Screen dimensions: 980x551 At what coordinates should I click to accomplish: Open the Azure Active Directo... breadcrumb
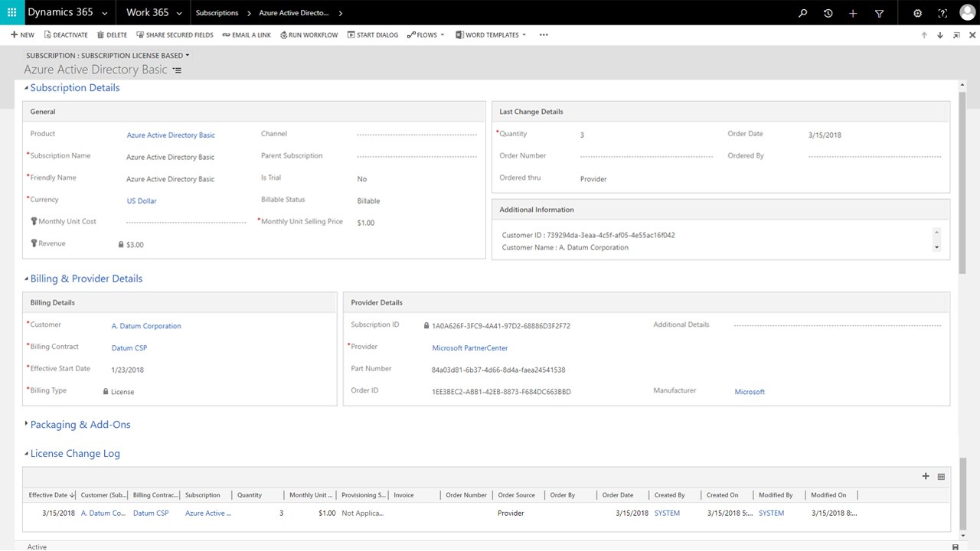pyautogui.click(x=294, y=13)
